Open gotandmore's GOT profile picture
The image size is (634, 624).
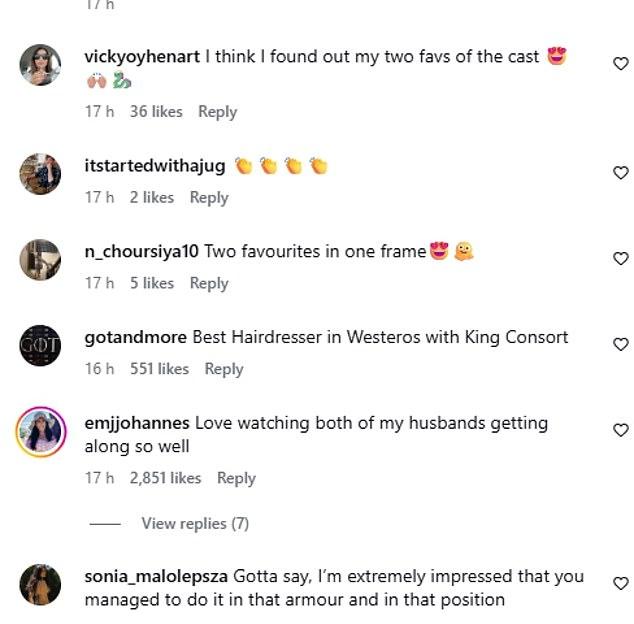(40, 345)
